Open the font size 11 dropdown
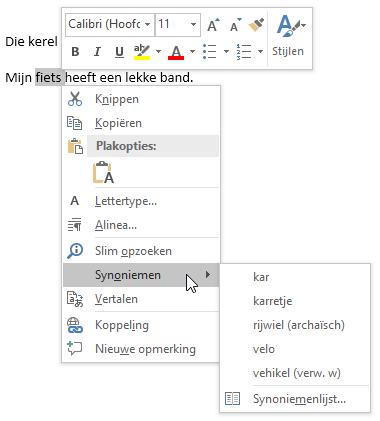The height and width of the screenshot is (421, 380). pyautogui.click(x=193, y=25)
